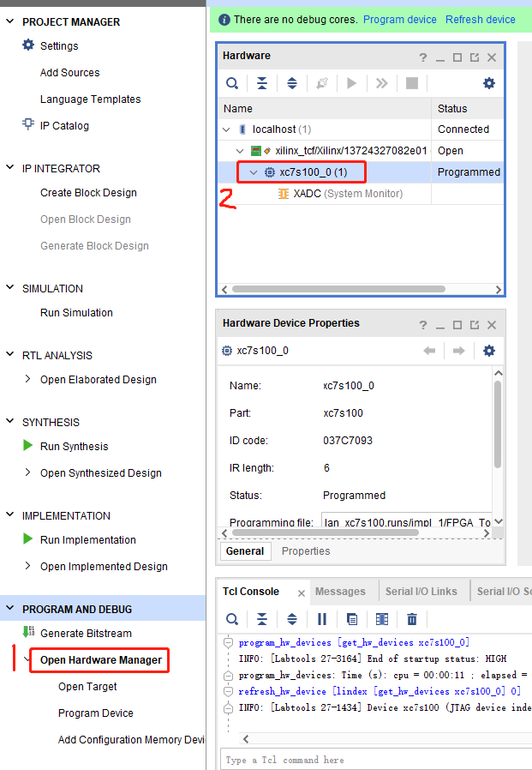Click Create Block Design
The height and width of the screenshot is (770, 532).
pos(88,192)
